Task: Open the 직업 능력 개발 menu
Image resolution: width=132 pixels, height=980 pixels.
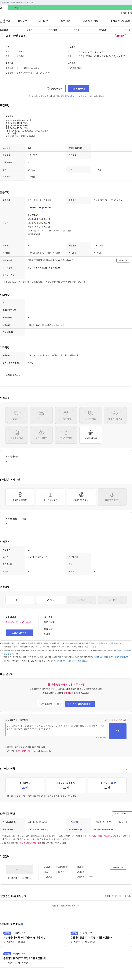Action: point(90,21)
